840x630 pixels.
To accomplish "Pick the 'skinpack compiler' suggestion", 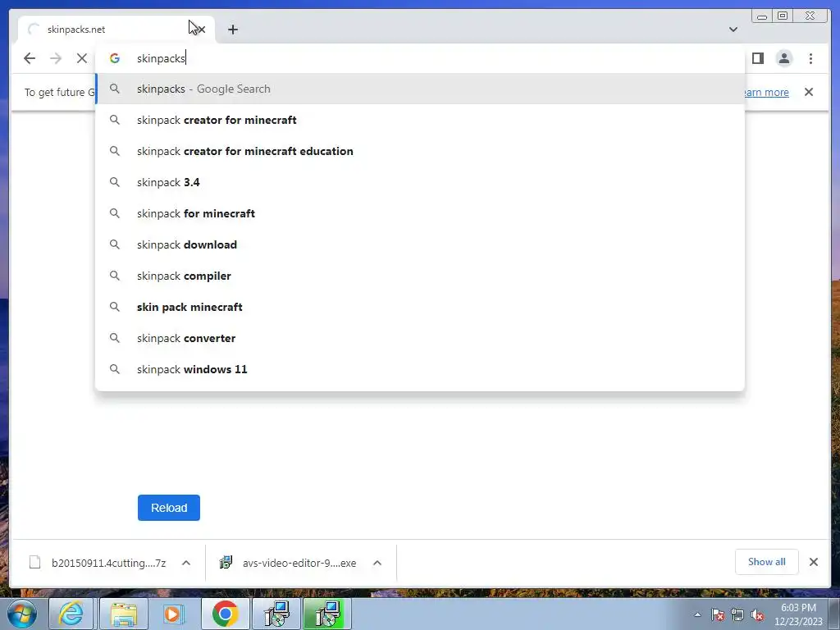I will pos(420,276).
